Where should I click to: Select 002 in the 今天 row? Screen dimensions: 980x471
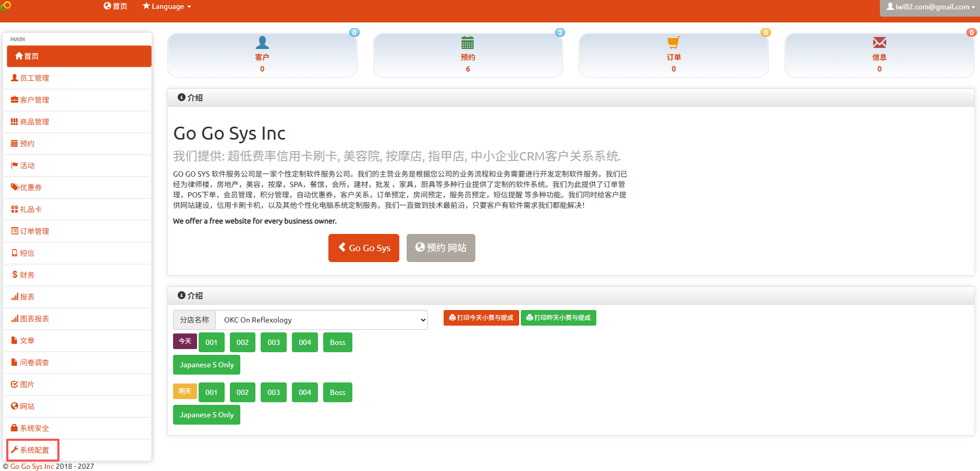click(242, 342)
